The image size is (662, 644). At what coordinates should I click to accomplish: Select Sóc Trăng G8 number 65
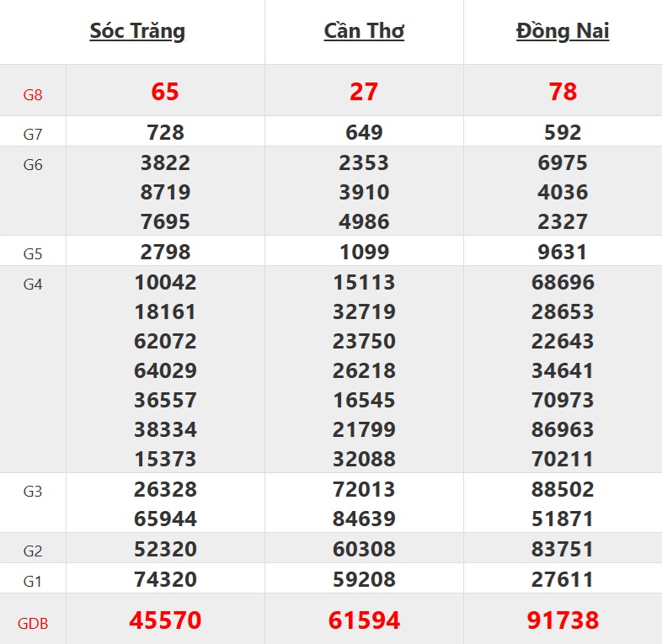[x=165, y=91]
